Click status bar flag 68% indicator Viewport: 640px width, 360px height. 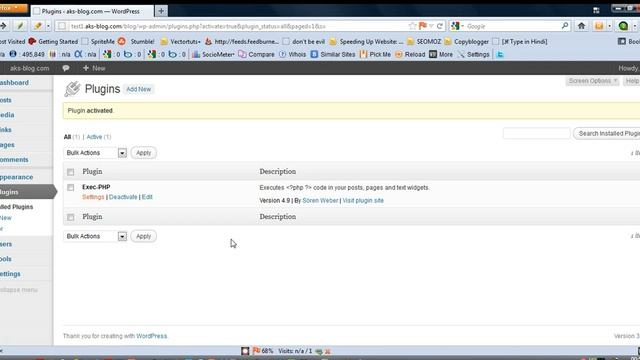[x=263, y=351]
